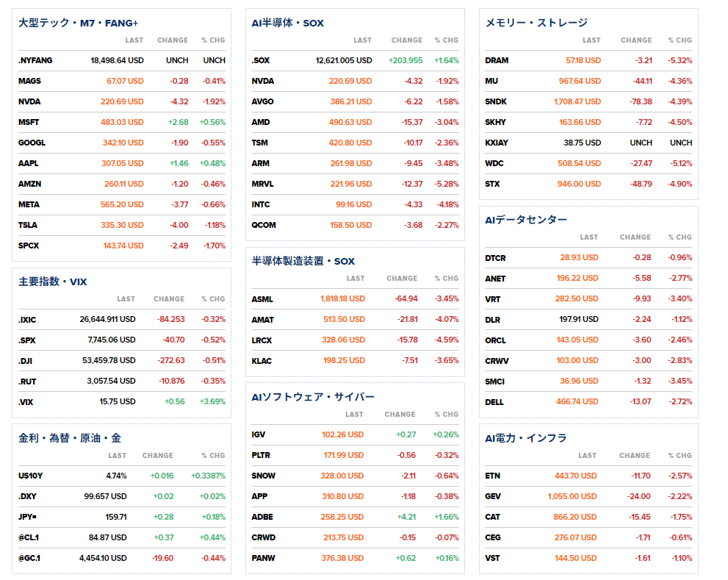Open the メモリー・ストレージ panel title
Viewport: 728px width, 580px height.
536,23
